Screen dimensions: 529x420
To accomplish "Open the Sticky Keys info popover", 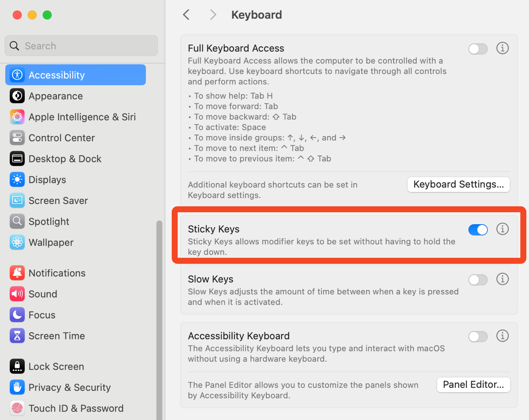I will click(503, 229).
